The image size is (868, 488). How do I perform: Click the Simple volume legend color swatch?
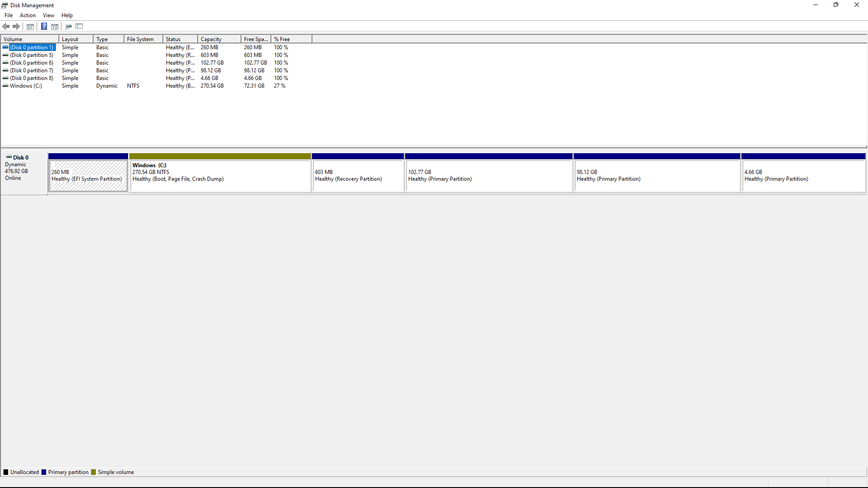tap(94, 472)
